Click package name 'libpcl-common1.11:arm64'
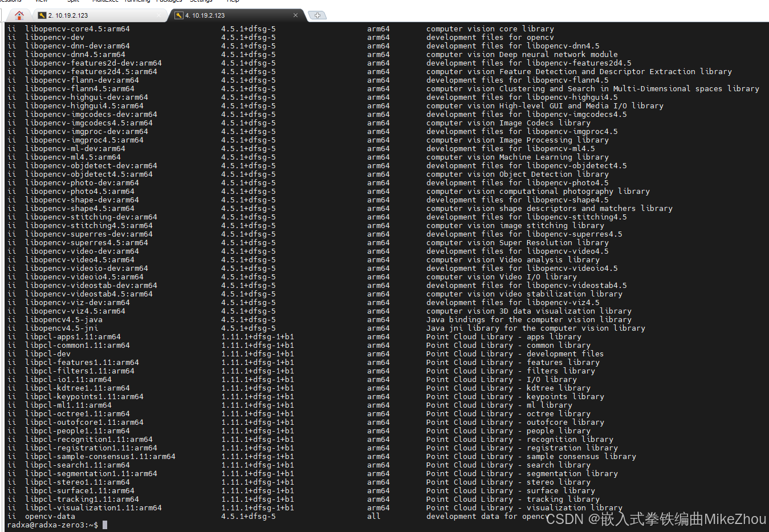769x532 pixels. tap(78, 345)
